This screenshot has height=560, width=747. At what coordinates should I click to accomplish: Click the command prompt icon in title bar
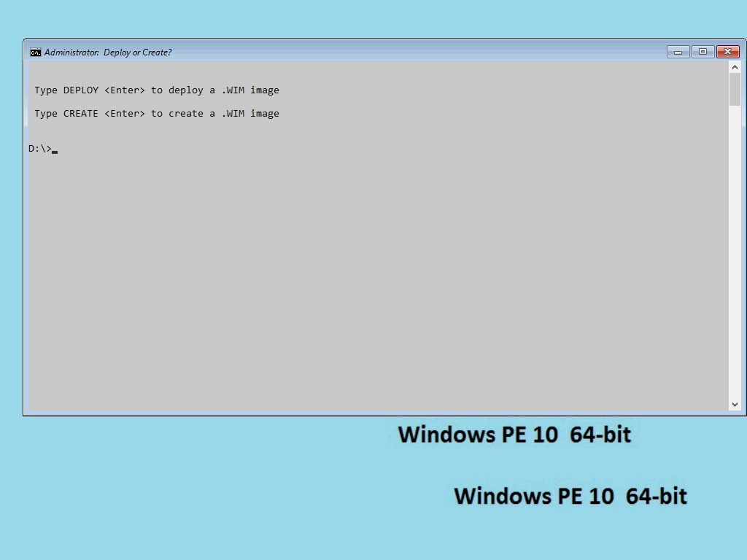click(x=34, y=52)
